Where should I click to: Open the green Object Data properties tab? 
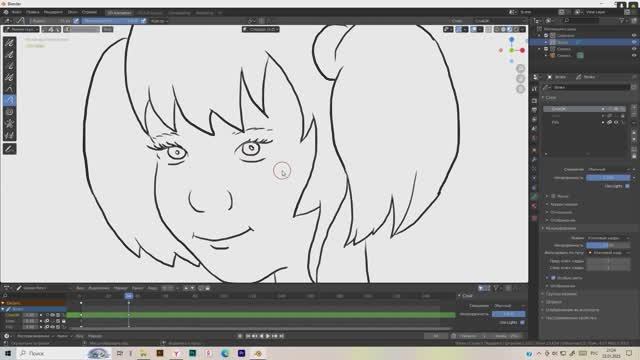[x=534, y=196]
